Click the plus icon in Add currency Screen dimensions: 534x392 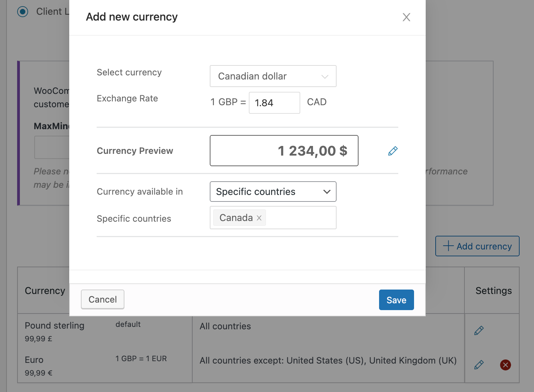(x=448, y=246)
